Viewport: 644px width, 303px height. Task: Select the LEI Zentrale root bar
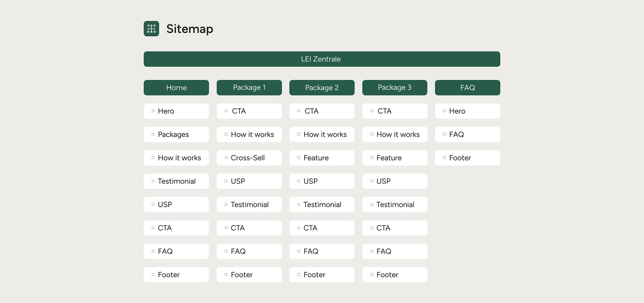click(x=322, y=59)
